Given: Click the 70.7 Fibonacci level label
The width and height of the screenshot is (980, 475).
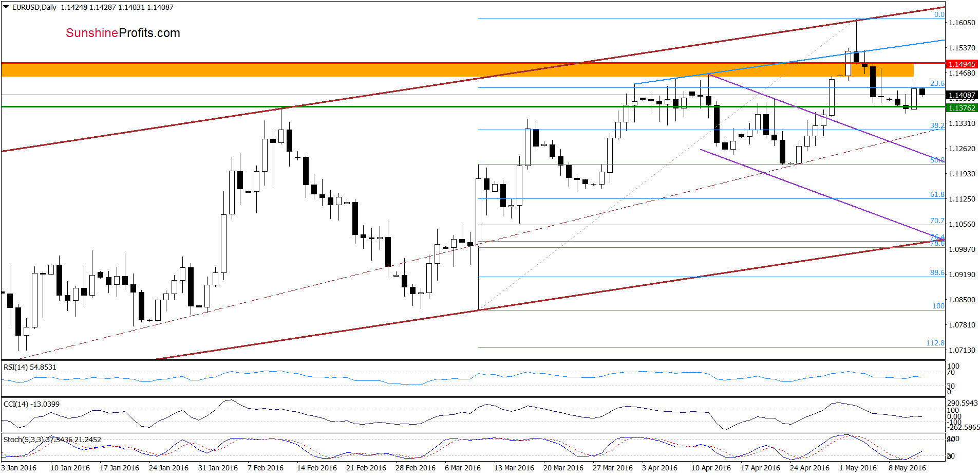Looking at the screenshot, I should click(937, 221).
